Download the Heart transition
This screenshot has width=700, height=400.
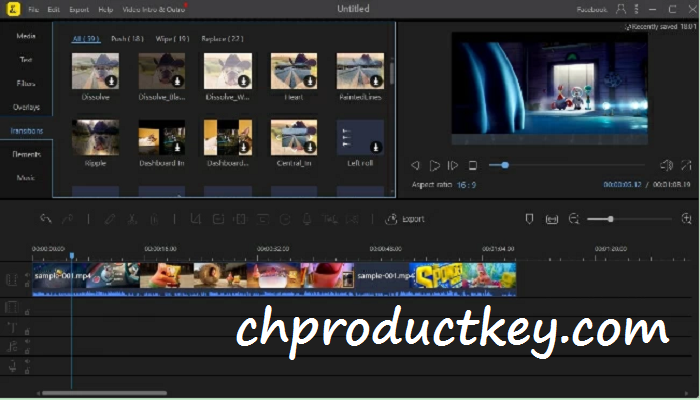click(x=309, y=81)
